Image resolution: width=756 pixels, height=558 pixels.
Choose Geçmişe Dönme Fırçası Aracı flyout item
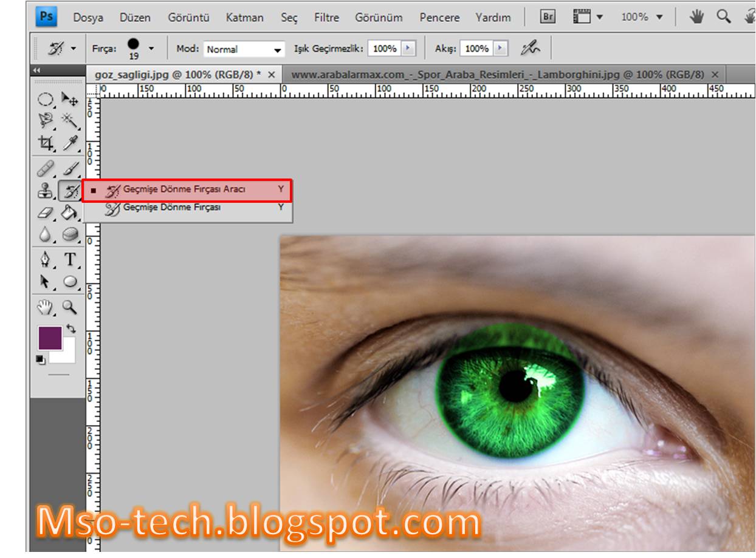187,190
